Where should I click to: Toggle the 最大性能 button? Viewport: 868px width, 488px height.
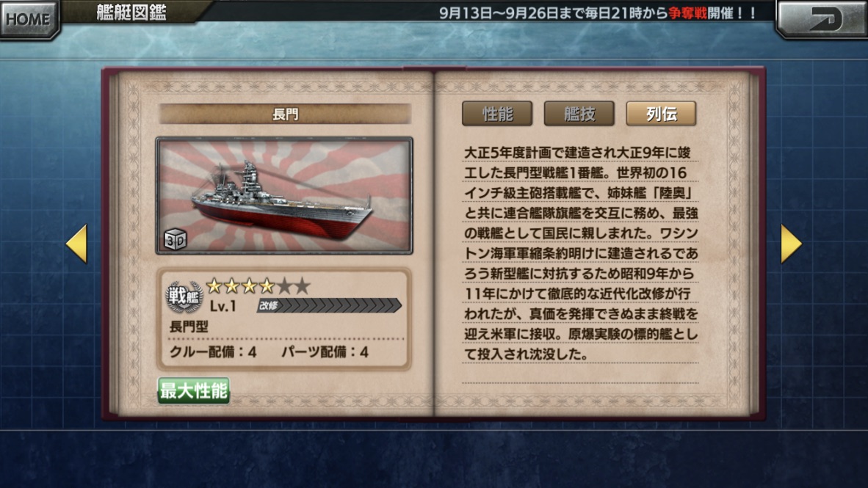(x=194, y=390)
